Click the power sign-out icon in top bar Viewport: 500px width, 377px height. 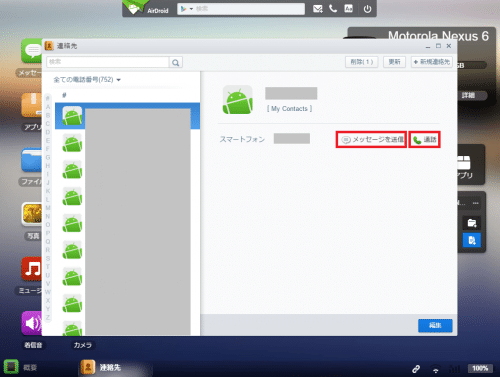pos(367,9)
